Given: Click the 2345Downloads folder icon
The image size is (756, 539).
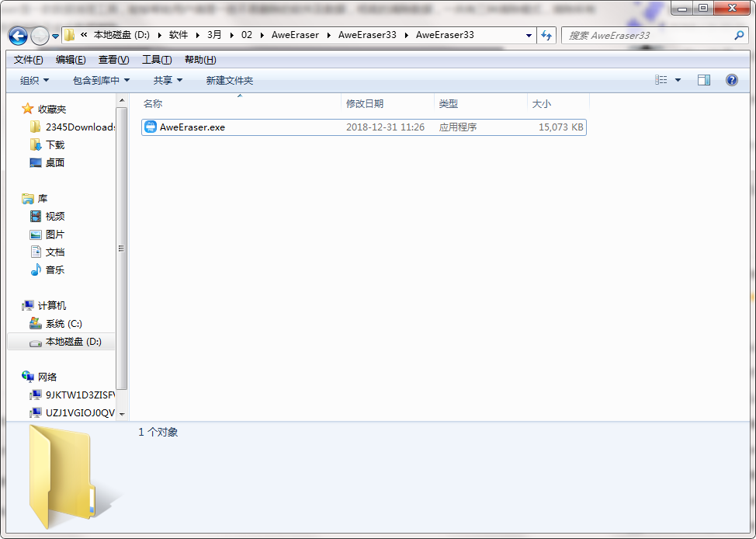Looking at the screenshot, I should 35,127.
